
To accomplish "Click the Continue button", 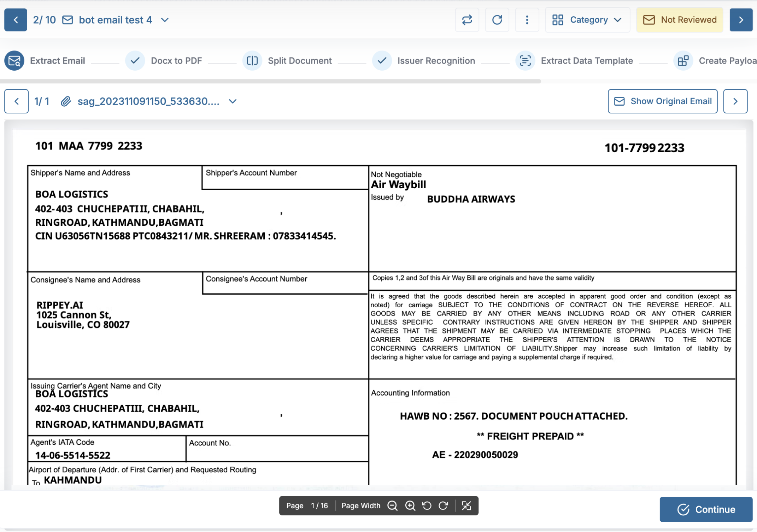I will pyautogui.click(x=706, y=509).
